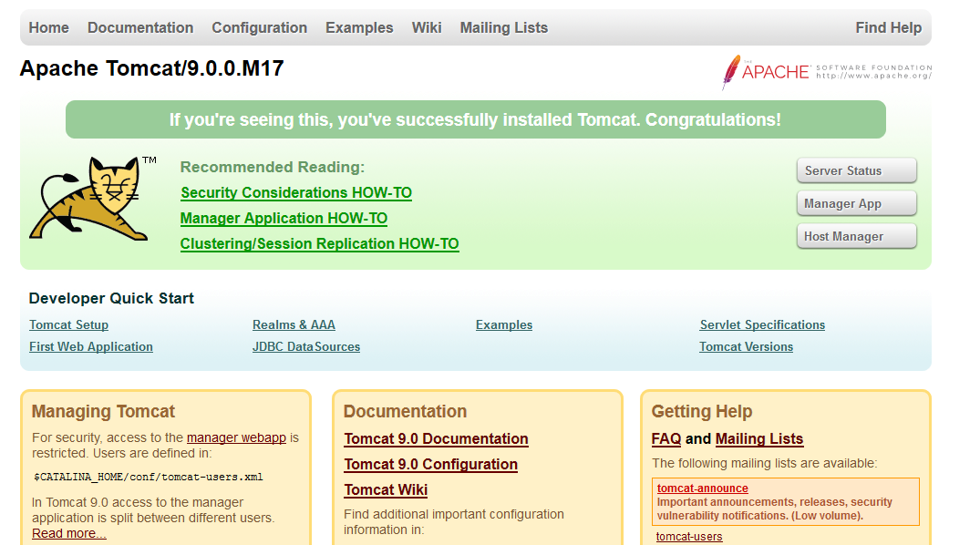Open Examples link under Developer Quick Start
Viewport: 980px width, 545px height.
coord(504,325)
